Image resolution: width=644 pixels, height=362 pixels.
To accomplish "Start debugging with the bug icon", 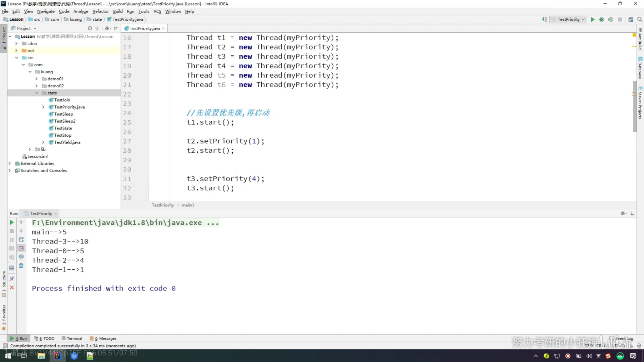I will pyautogui.click(x=602, y=19).
